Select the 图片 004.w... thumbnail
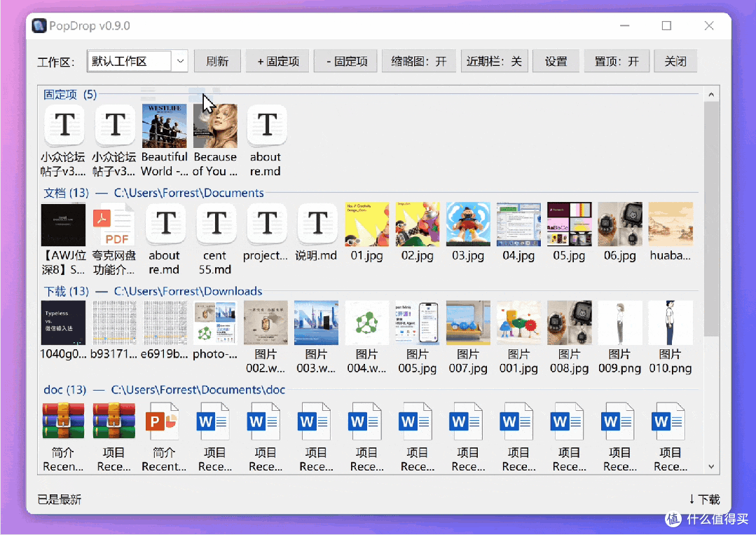 tap(367, 323)
